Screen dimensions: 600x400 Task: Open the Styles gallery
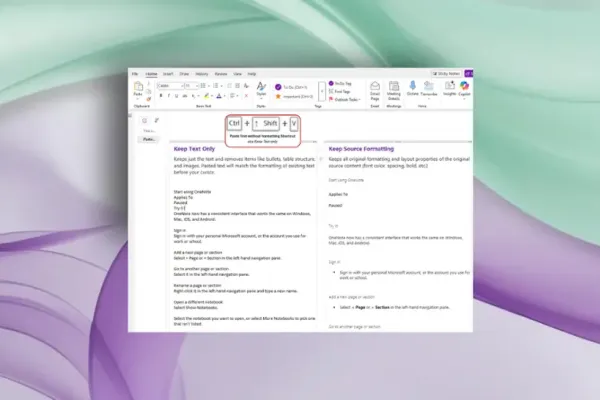point(261,90)
